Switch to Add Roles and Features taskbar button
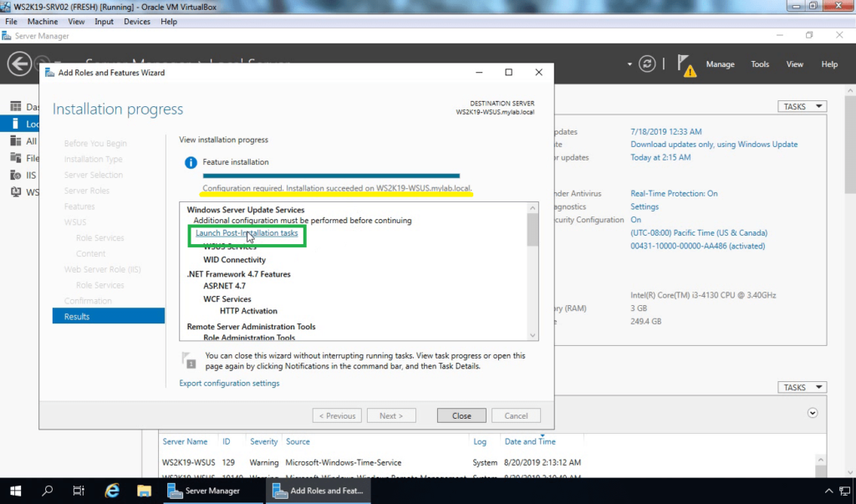The width and height of the screenshot is (856, 504). [x=318, y=491]
